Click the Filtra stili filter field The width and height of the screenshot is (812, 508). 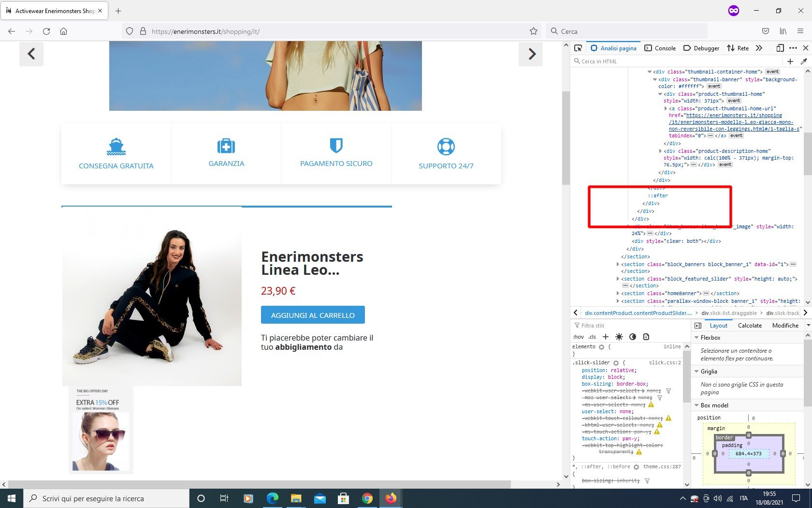(631, 326)
